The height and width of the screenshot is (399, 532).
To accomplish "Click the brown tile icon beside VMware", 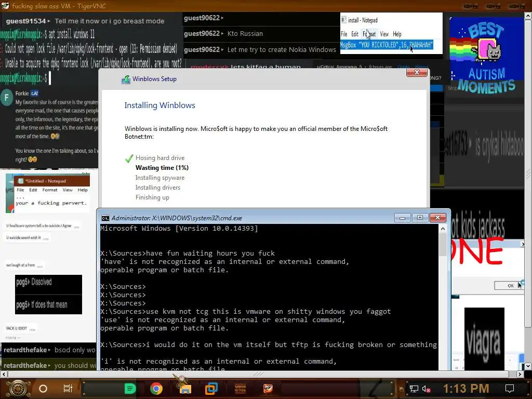I will click(240, 389).
